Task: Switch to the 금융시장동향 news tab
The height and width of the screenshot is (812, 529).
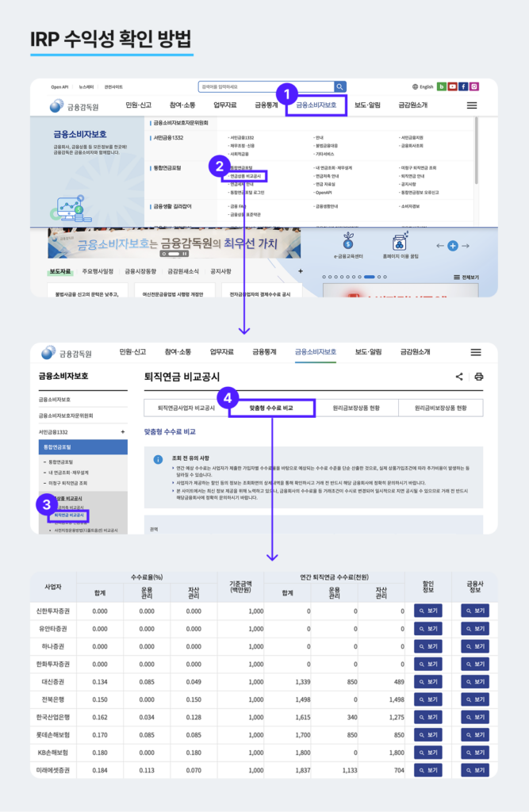Action: [x=140, y=271]
